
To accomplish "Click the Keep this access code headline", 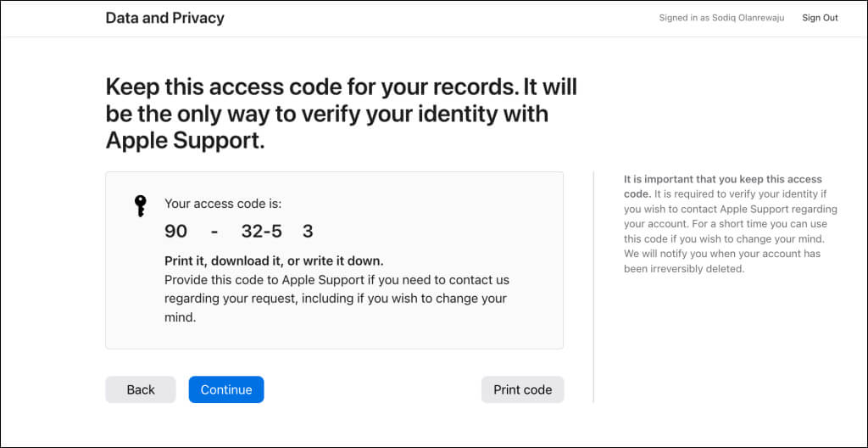I will (342, 115).
